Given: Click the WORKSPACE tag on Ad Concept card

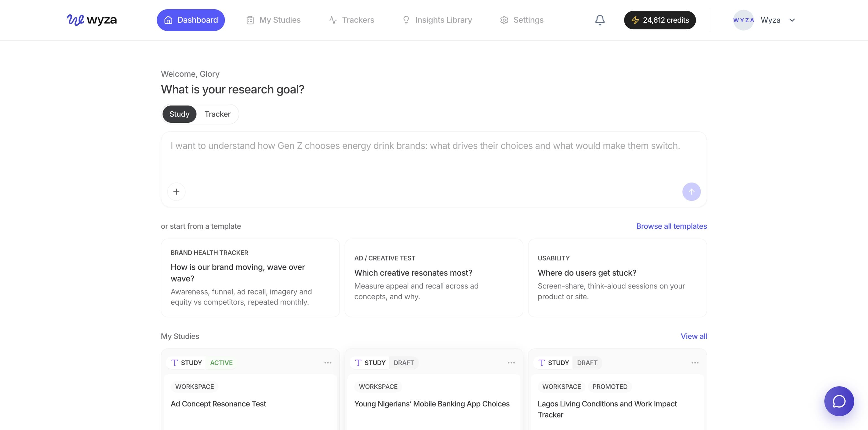Looking at the screenshot, I should [194, 387].
